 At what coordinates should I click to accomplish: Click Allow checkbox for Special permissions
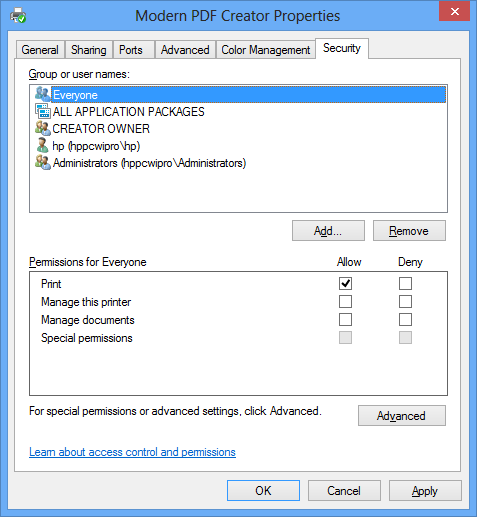tap(345, 338)
